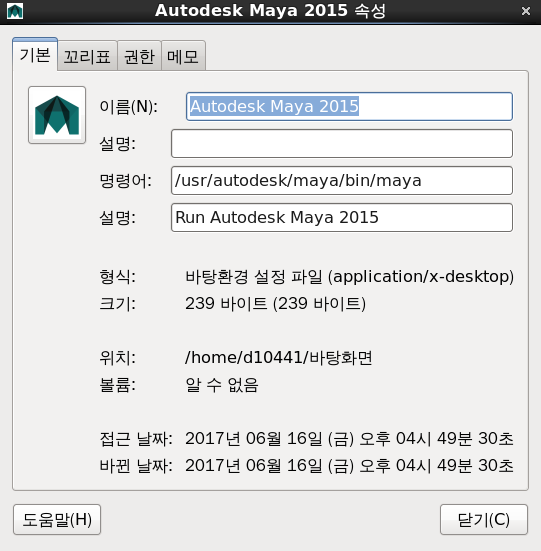Select the 메모 tab
The width and height of the screenshot is (541, 551).
point(183,56)
